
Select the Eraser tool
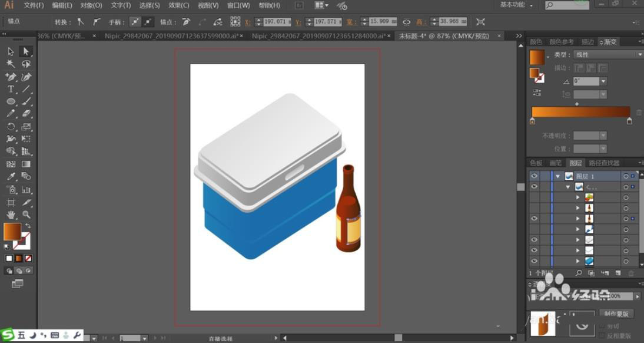pyautogui.click(x=26, y=114)
